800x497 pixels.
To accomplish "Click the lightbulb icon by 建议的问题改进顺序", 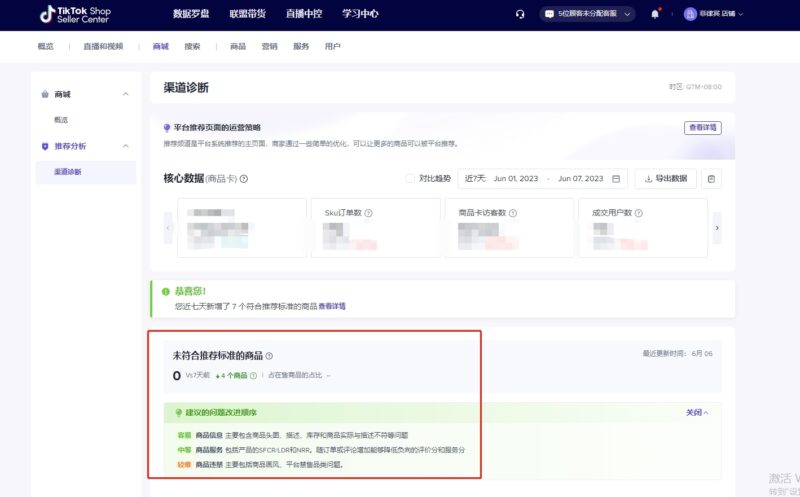I will (178, 412).
